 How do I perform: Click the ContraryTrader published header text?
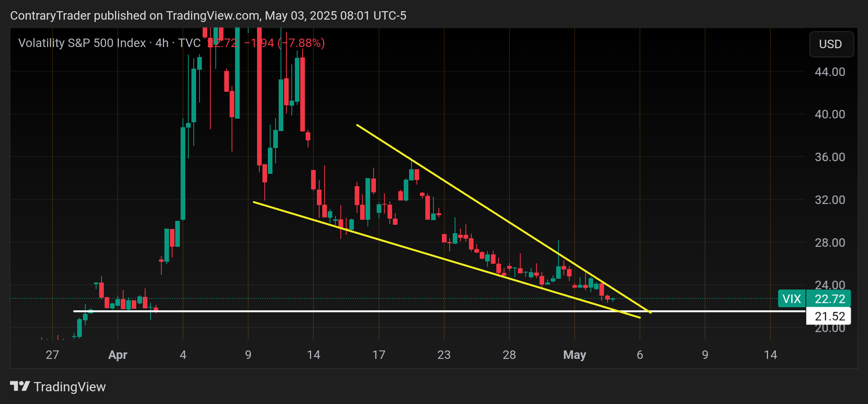coord(208,15)
